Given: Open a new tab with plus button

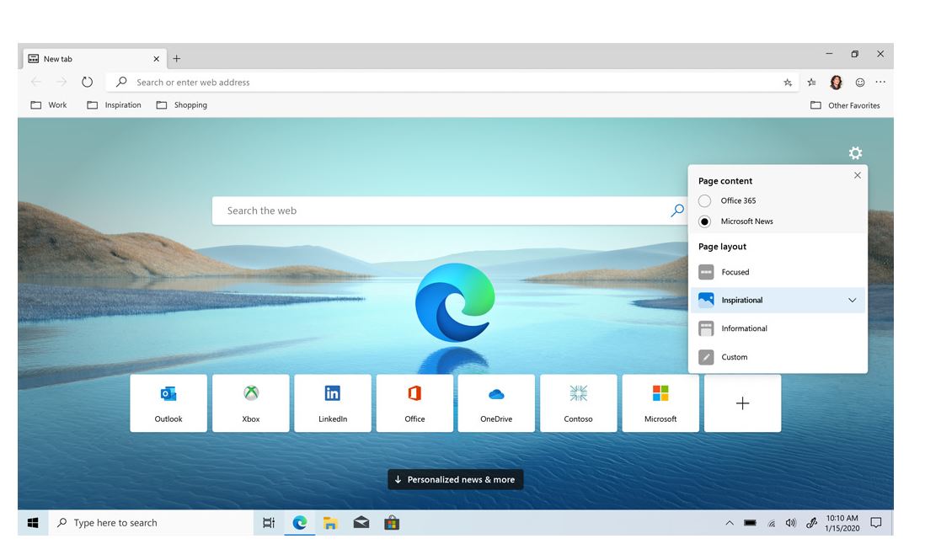Looking at the screenshot, I should point(176,58).
